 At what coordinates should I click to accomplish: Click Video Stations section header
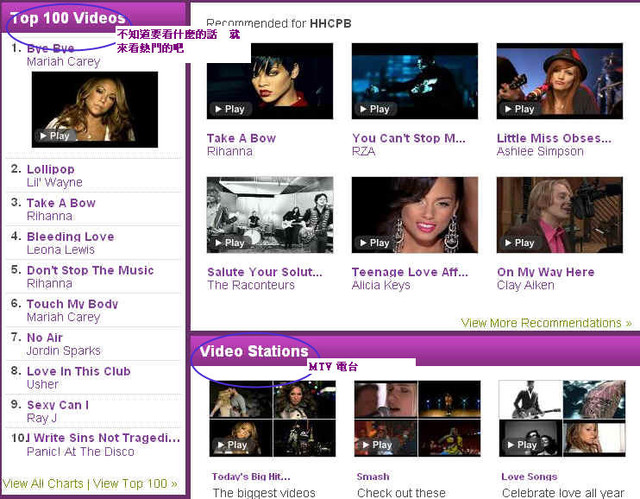(254, 351)
